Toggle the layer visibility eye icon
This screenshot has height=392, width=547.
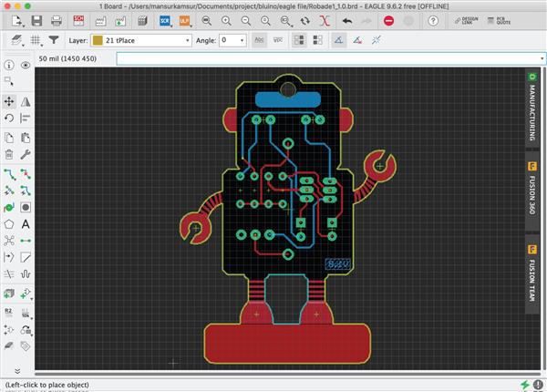click(x=26, y=66)
